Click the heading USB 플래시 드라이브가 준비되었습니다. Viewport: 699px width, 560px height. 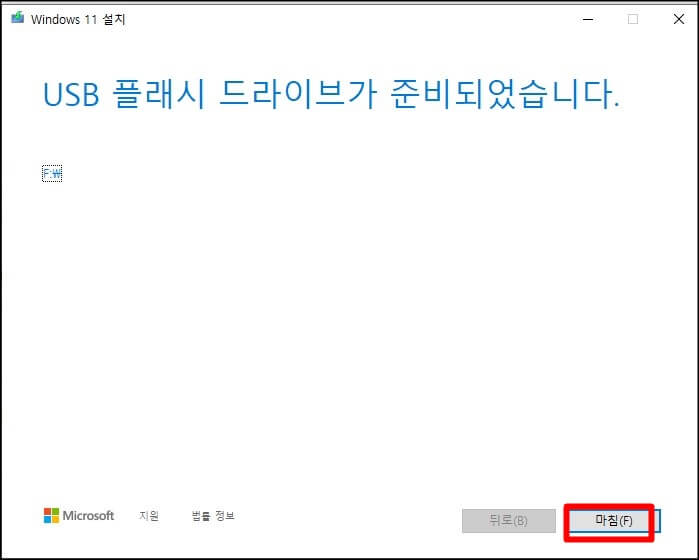click(331, 95)
